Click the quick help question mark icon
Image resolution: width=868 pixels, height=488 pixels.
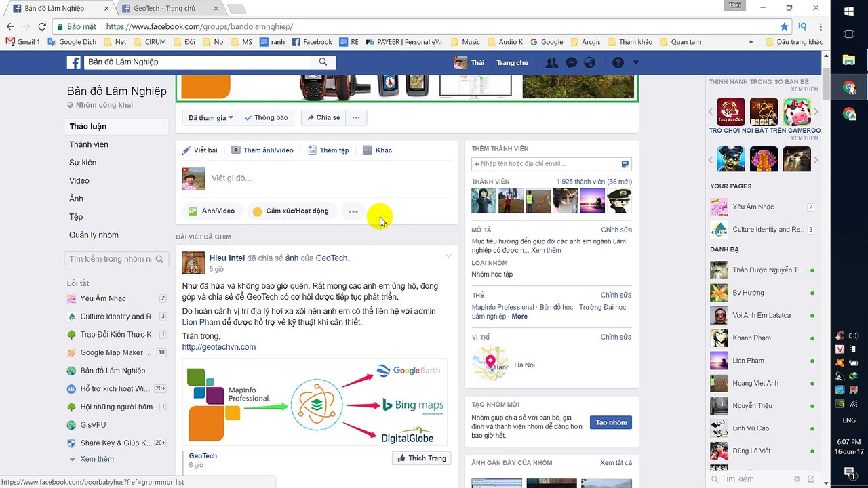pos(618,62)
